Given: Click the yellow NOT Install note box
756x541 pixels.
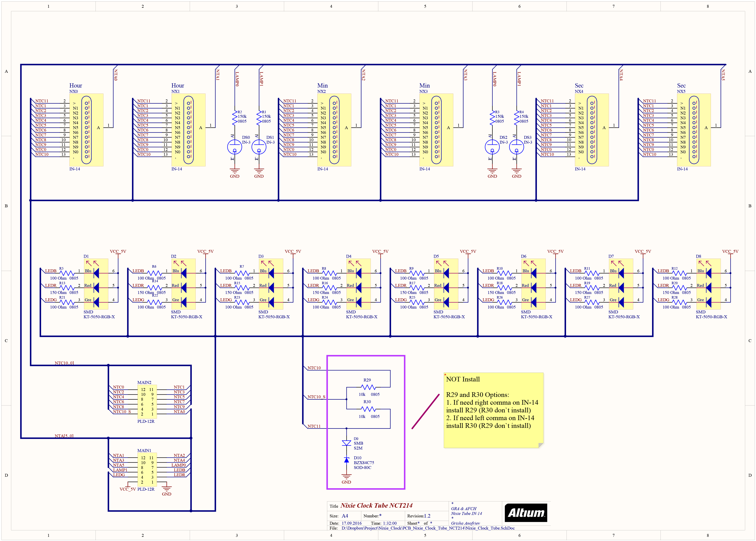Looking at the screenshot, I should (x=493, y=410).
